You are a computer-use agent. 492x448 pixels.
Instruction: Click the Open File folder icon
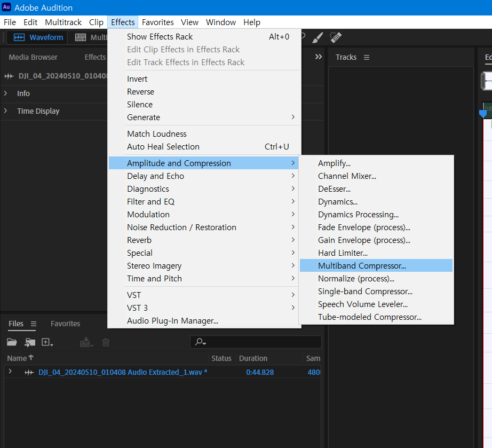click(12, 342)
